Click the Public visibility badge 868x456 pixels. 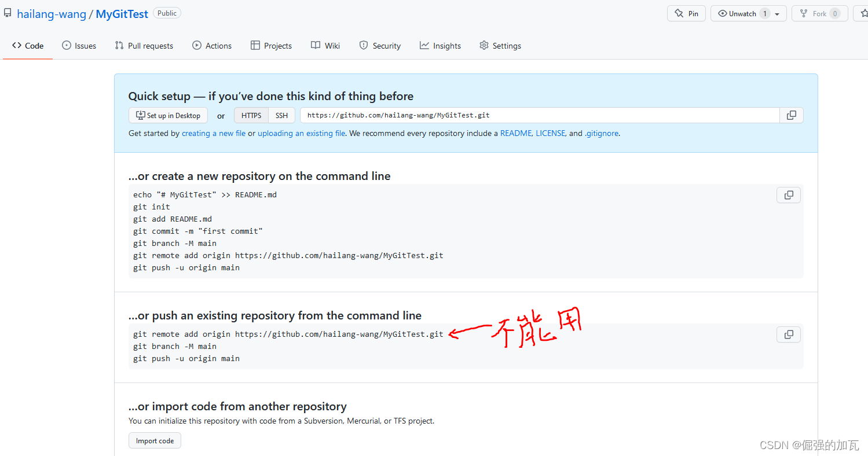tap(167, 13)
